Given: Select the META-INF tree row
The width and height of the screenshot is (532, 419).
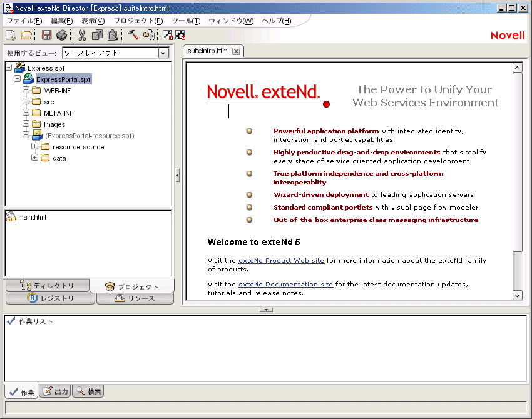Looking at the screenshot, I should pos(58,113).
